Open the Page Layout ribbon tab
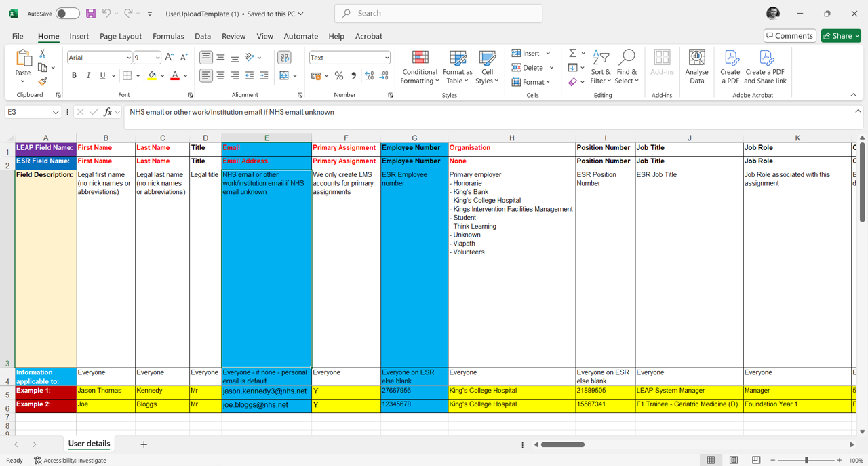 (x=121, y=36)
